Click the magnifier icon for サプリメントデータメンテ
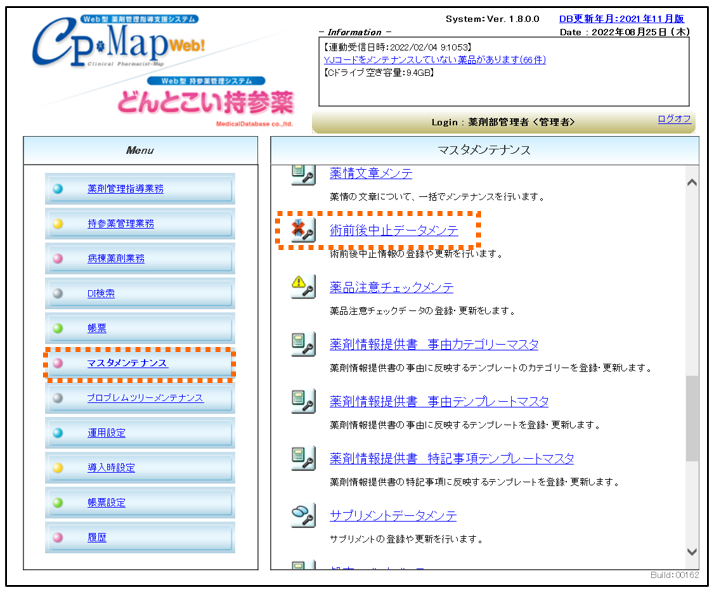The width and height of the screenshot is (716, 594). pyautogui.click(x=302, y=515)
